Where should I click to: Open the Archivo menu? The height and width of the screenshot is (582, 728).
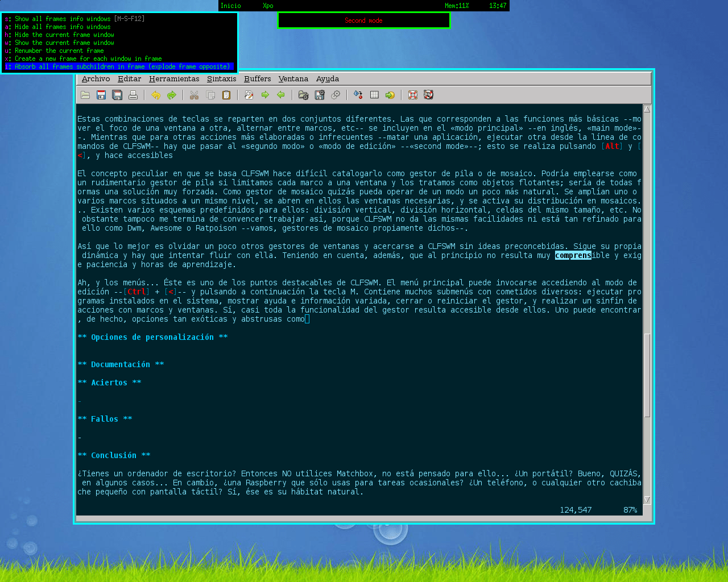click(96, 79)
